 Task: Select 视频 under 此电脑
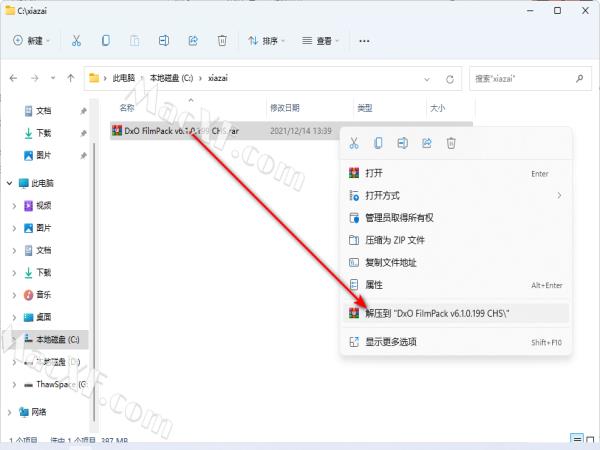[x=43, y=206]
